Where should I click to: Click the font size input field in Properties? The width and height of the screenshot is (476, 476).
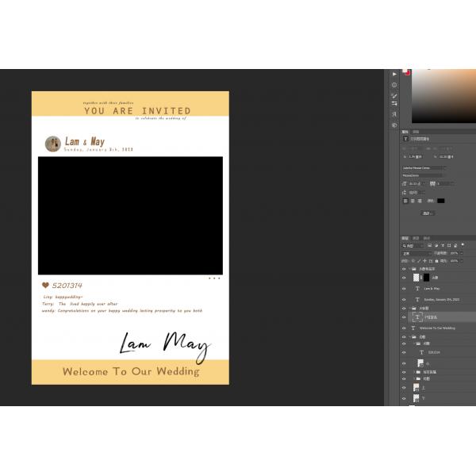click(x=414, y=183)
